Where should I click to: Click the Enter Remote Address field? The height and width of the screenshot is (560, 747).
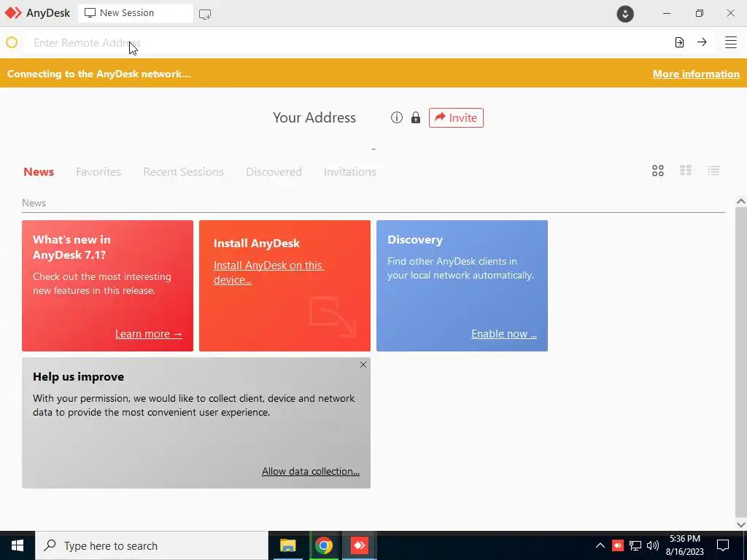point(348,43)
